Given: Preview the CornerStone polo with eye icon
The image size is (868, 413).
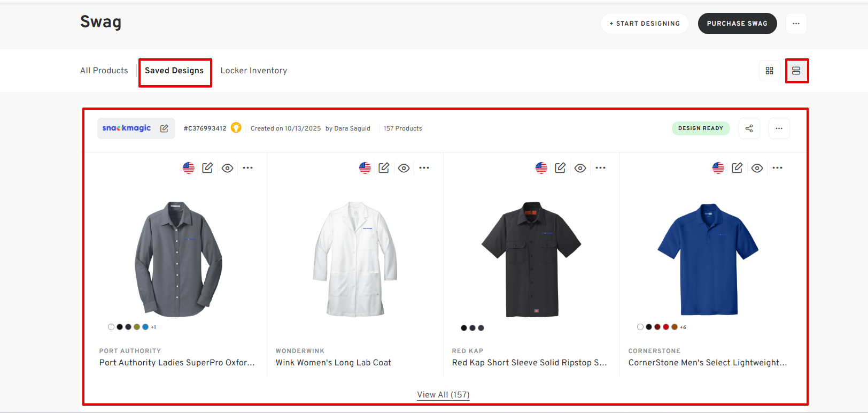Looking at the screenshot, I should click(757, 168).
